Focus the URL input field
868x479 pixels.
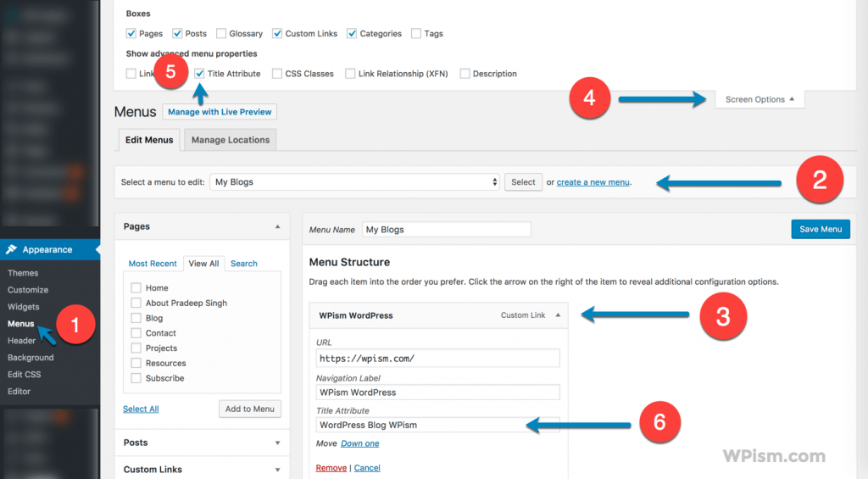click(x=438, y=359)
